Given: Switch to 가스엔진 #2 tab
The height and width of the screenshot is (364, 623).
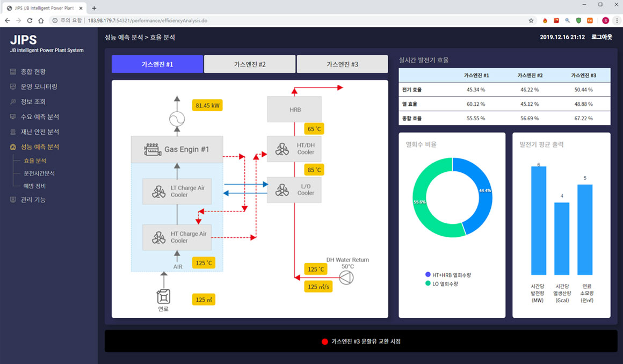Looking at the screenshot, I should click(x=250, y=64).
